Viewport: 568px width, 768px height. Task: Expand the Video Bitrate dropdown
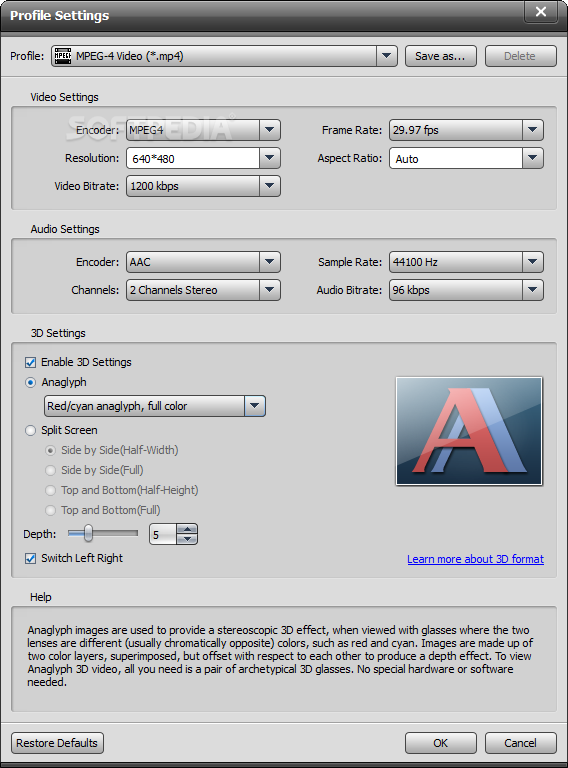[269, 186]
